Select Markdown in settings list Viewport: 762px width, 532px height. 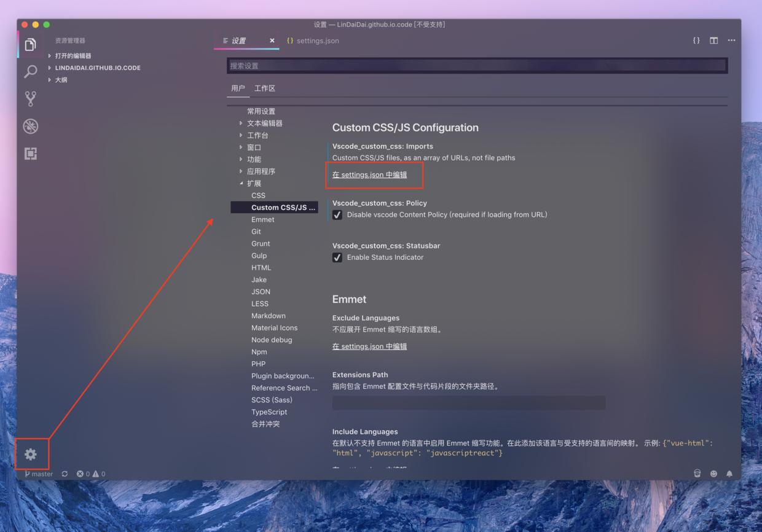pos(269,316)
